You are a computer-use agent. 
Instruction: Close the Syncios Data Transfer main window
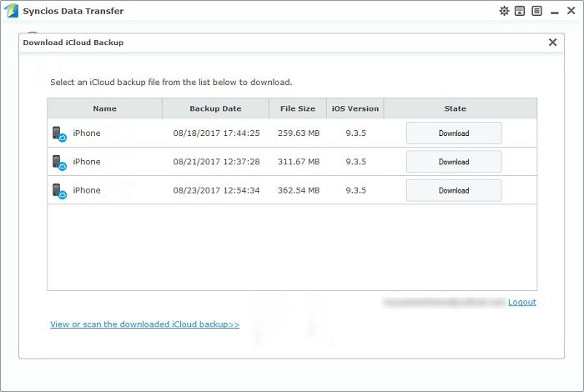tap(571, 10)
